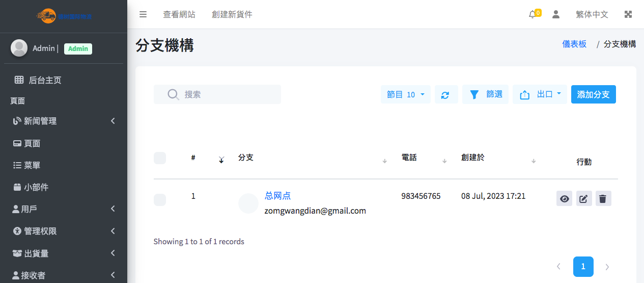The width and height of the screenshot is (644, 283).
Task: Open the 篩選 filter button
Action: 485,94
